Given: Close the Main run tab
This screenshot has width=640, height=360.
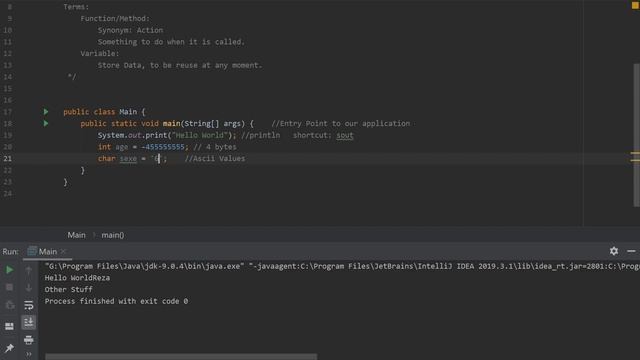Looking at the screenshot, I should 63,251.
